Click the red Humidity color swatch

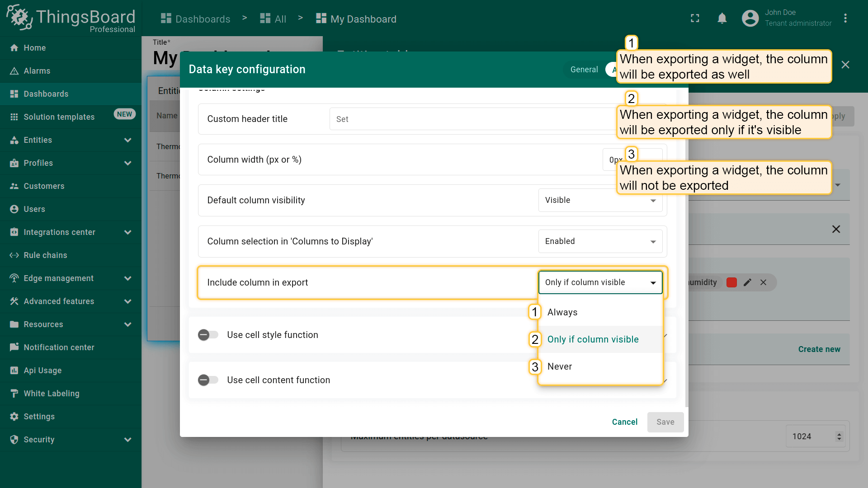coord(731,282)
